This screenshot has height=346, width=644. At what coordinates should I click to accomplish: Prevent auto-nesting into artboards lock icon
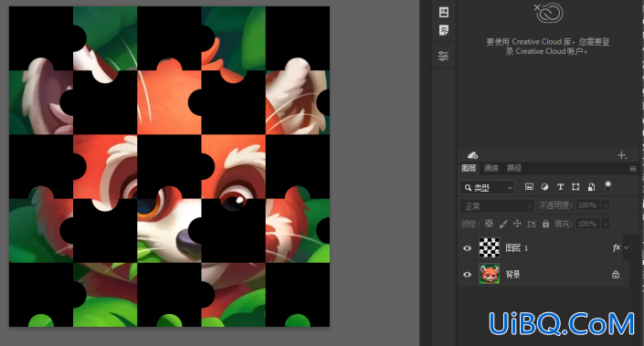pyautogui.click(x=532, y=224)
